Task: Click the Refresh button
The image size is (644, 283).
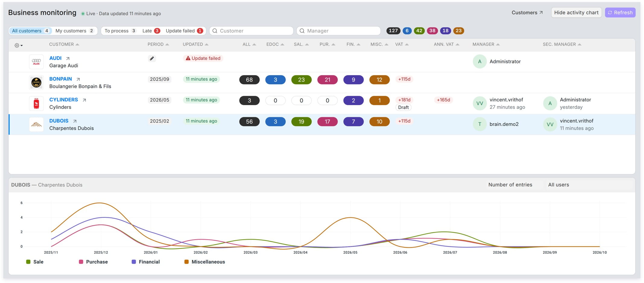Action: pyautogui.click(x=620, y=13)
